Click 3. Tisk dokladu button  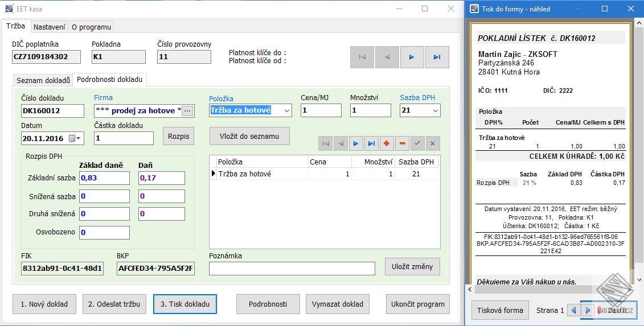click(x=185, y=304)
